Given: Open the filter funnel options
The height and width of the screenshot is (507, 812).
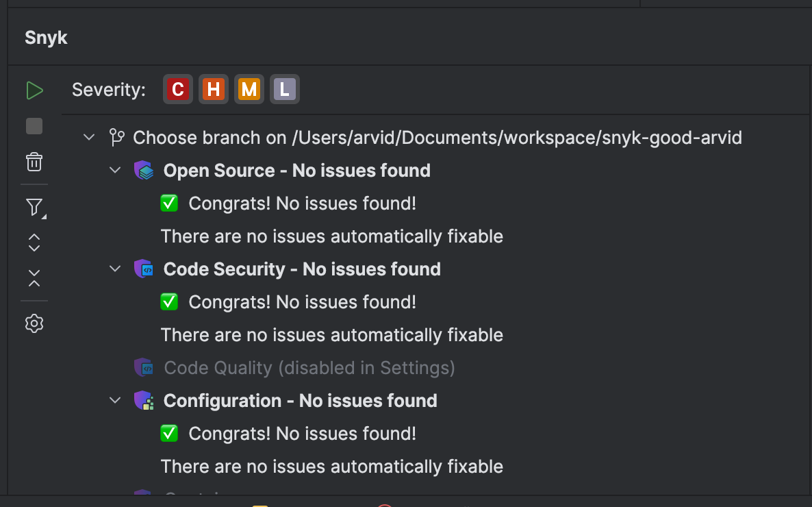Looking at the screenshot, I should tap(34, 207).
